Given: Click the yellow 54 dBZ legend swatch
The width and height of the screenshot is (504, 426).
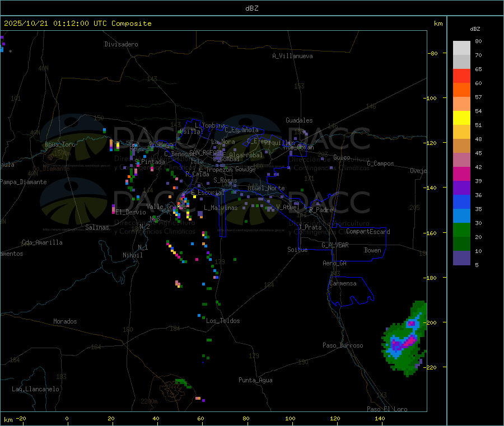Looking at the screenshot, I should (461, 118).
